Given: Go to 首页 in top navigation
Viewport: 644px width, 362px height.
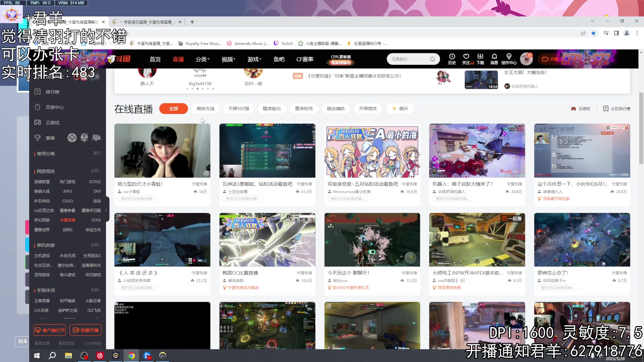Looking at the screenshot, I should [x=155, y=59].
